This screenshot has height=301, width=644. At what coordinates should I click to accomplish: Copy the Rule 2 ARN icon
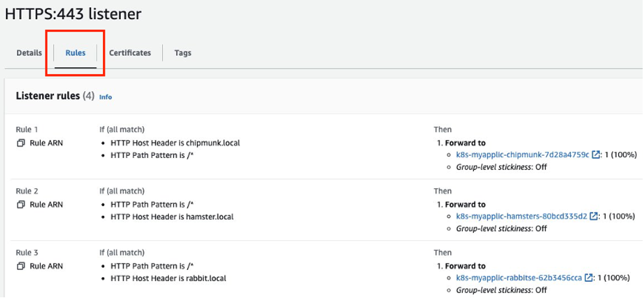(x=20, y=205)
